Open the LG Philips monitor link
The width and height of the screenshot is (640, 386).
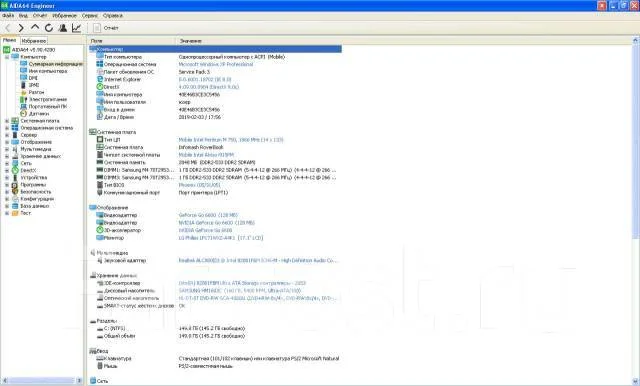pos(221,238)
